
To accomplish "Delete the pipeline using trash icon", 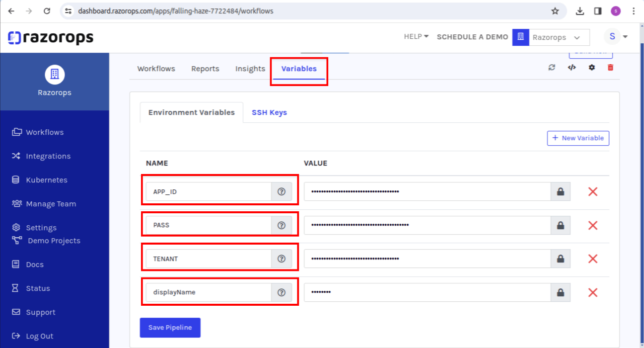I will pyautogui.click(x=610, y=68).
